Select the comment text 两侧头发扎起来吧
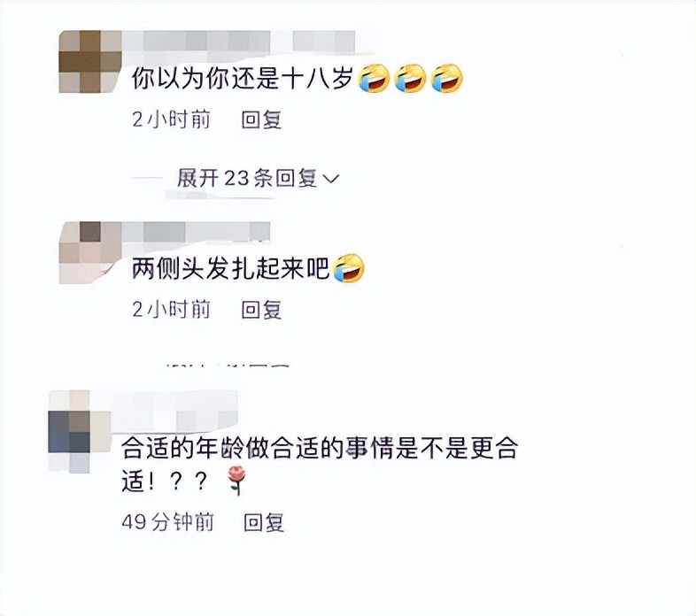The image size is (696, 616). tap(231, 268)
